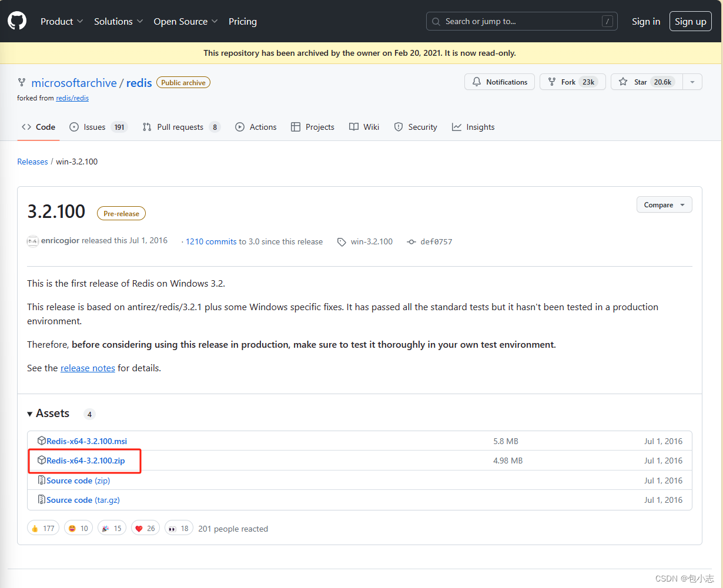Screen dimensions: 723x588
Task: Expand the Solutions menu
Action: (x=119, y=21)
